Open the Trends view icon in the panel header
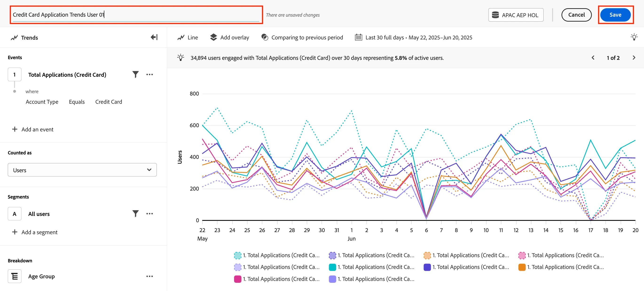The height and width of the screenshot is (291, 644). click(14, 38)
